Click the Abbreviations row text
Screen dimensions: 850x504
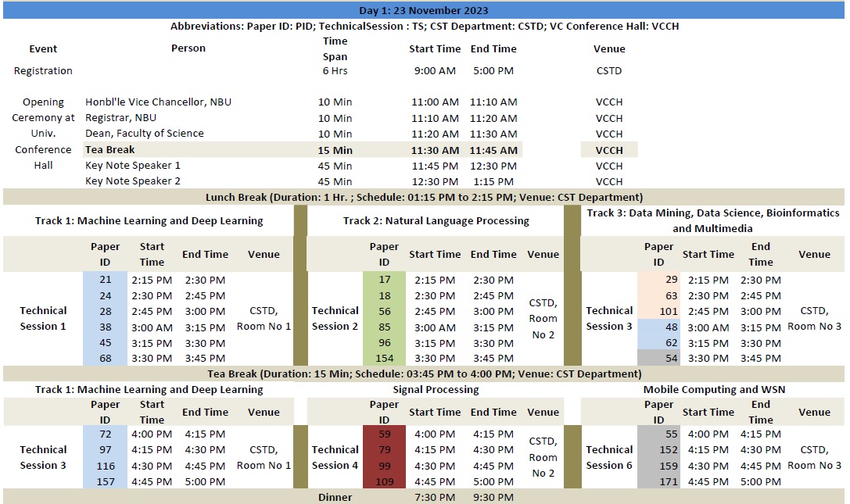pyautogui.click(x=423, y=26)
